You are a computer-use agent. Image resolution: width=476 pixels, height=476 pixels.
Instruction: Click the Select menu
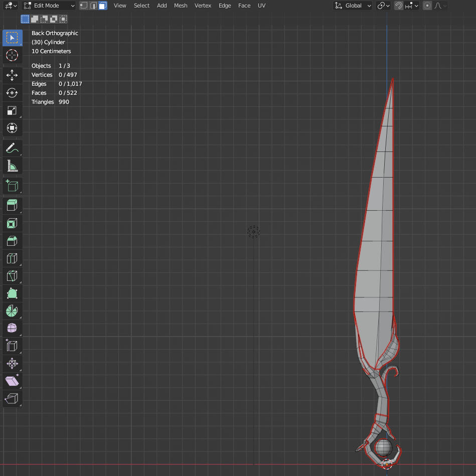click(141, 6)
